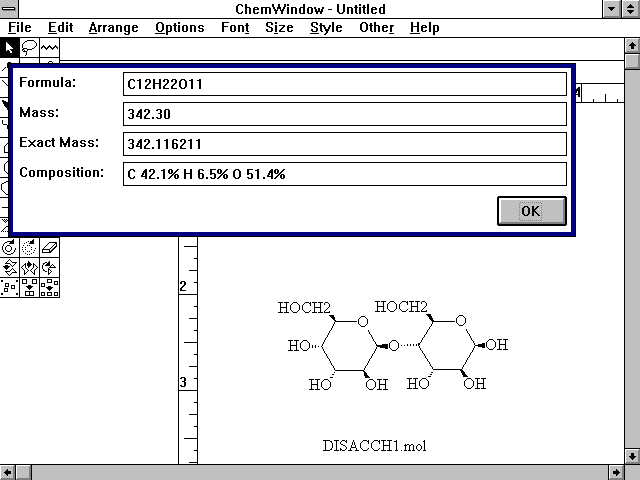Select the arrow pointer tool
The width and height of the screenshot is (640, 480).
pyautogui.click(x=9, y=46)
